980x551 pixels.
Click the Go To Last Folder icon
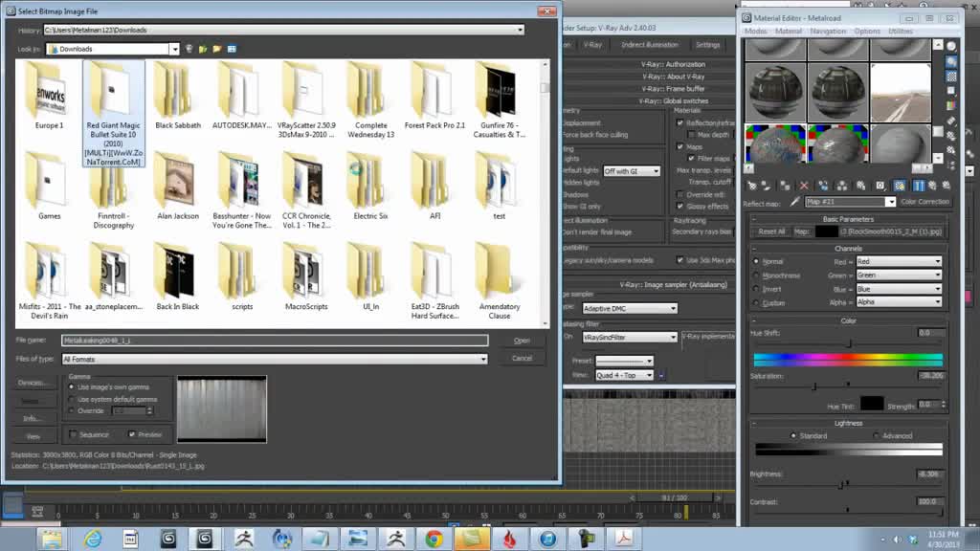(x=189, y=49)
